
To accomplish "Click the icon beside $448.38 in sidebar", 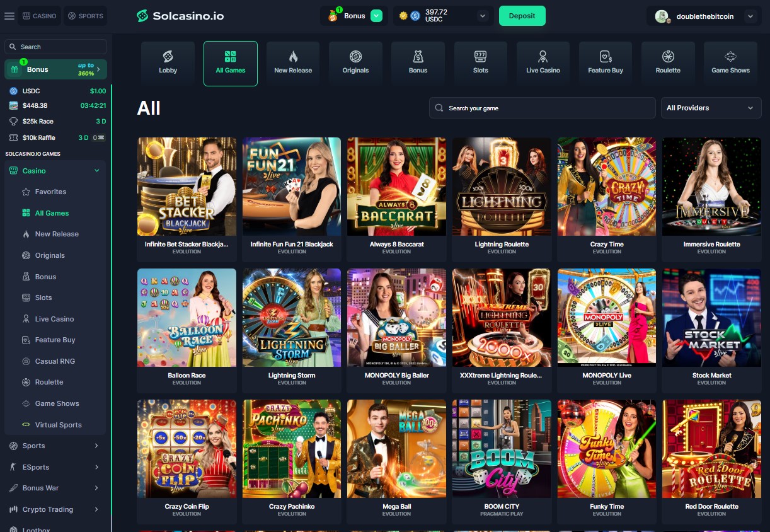I will (x=13, y=105).
